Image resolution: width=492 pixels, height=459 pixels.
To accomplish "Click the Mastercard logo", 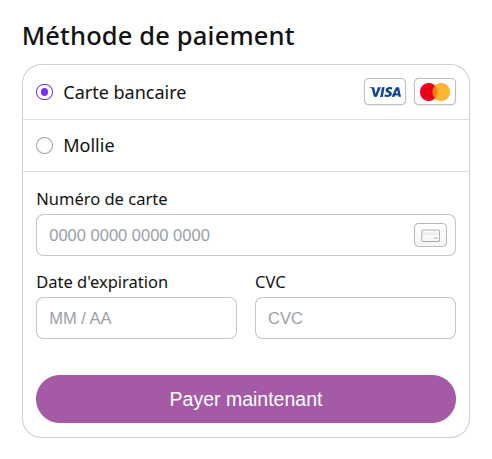I will coord(435,92).
